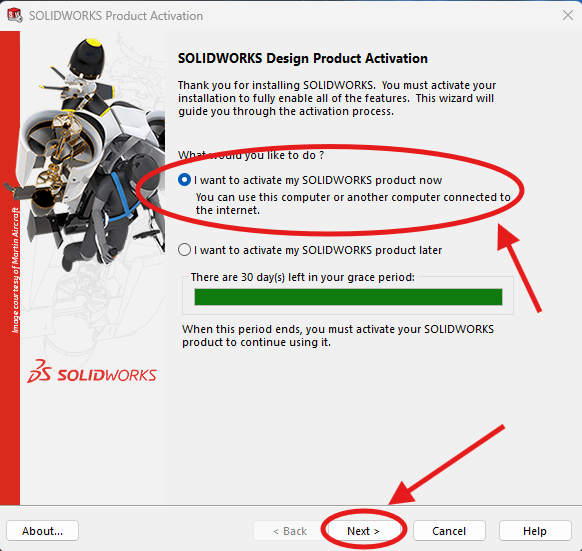Click the window title 'SOLIDWORKS Product Activation'

click(116, 16)
